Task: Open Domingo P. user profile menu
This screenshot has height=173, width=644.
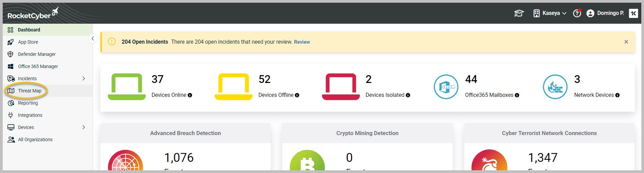Action: pyautogui.click(x=605, y=13)
